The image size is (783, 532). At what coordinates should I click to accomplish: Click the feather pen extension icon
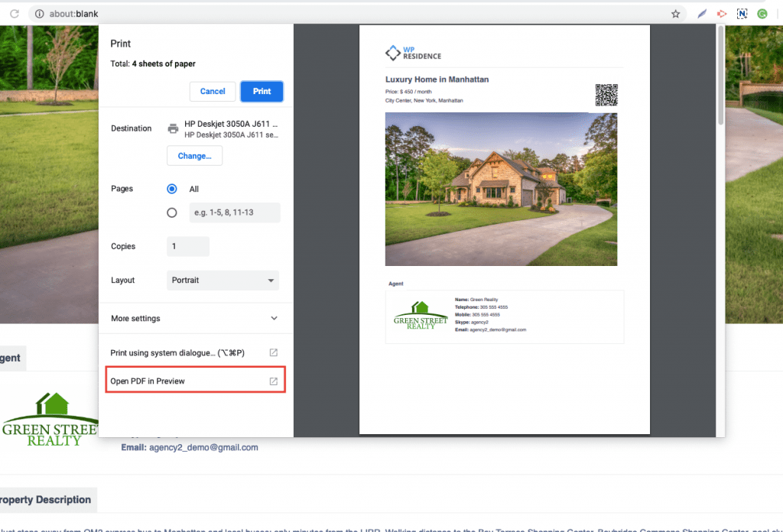point(702,14)
